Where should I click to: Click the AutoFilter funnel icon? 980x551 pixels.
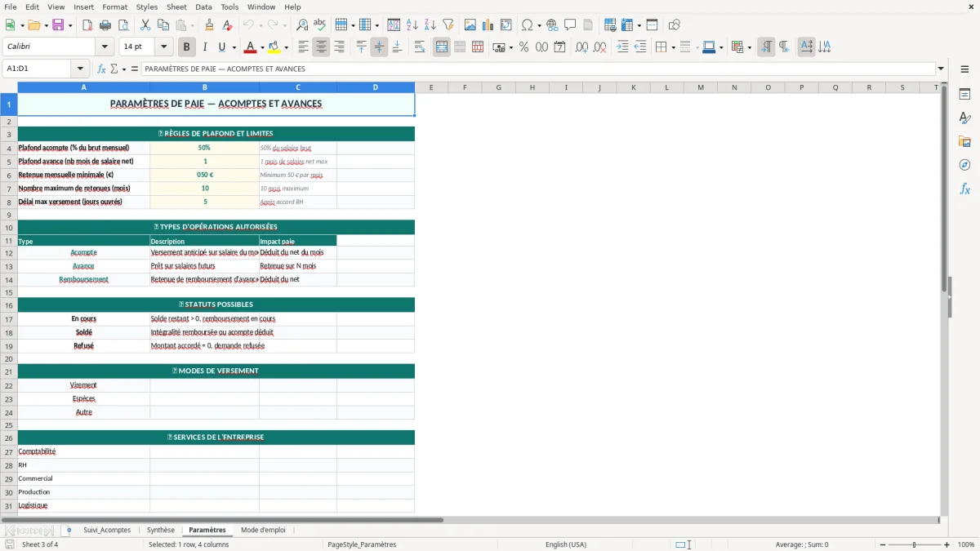[x=448, y=25]
